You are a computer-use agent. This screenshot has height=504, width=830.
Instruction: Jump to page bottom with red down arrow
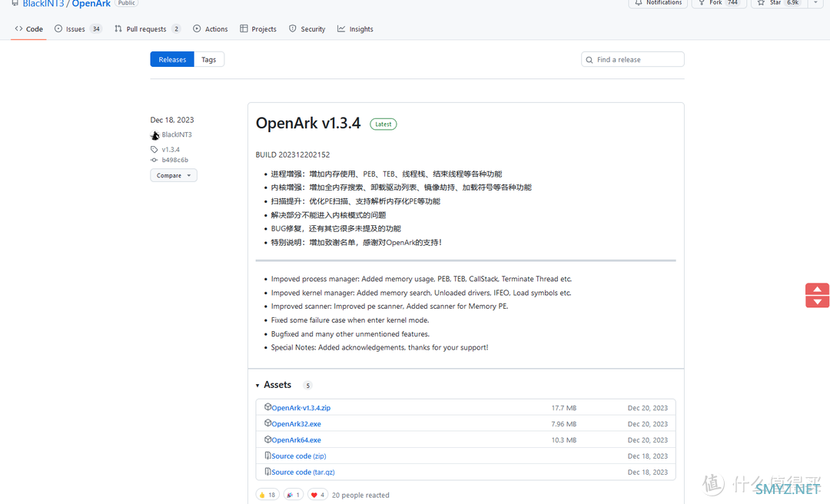coord(817,302)
